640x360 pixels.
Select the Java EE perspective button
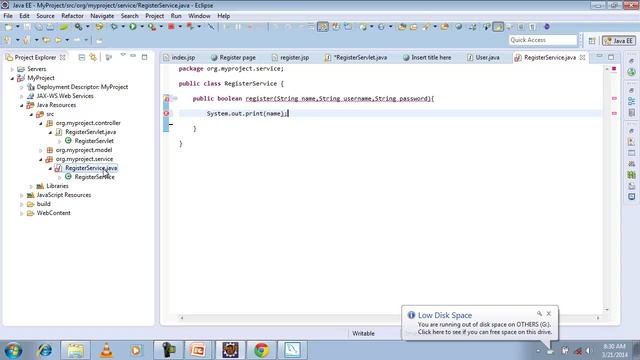point(619,40)
